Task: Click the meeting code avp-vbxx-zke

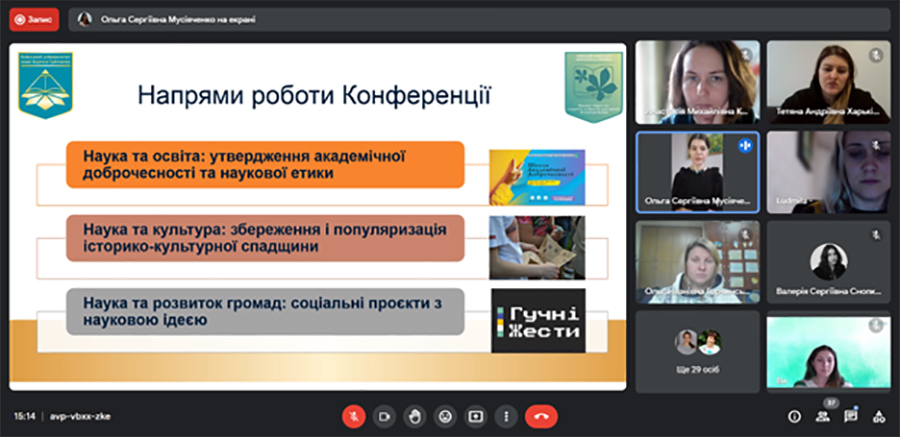Action: coord(80,417)
